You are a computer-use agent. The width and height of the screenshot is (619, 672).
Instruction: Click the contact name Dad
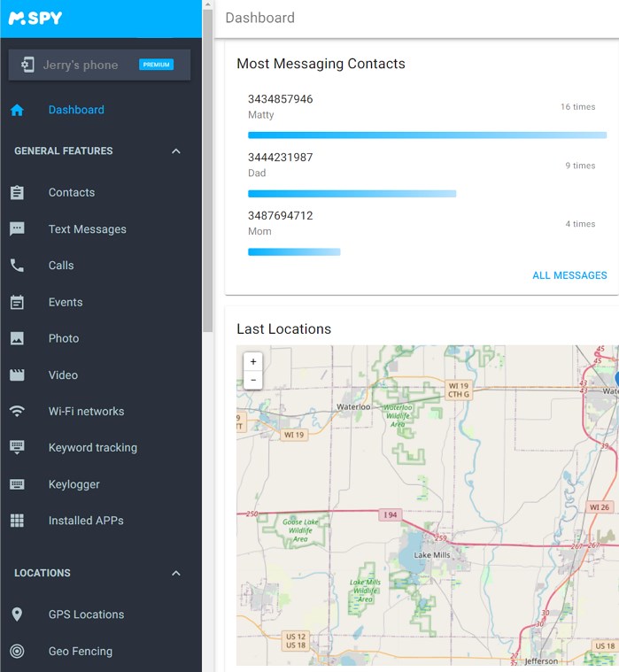click(257, 174)
